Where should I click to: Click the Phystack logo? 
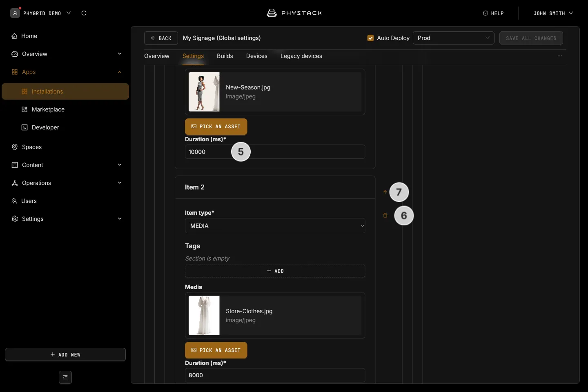click(x=294, y=13)
